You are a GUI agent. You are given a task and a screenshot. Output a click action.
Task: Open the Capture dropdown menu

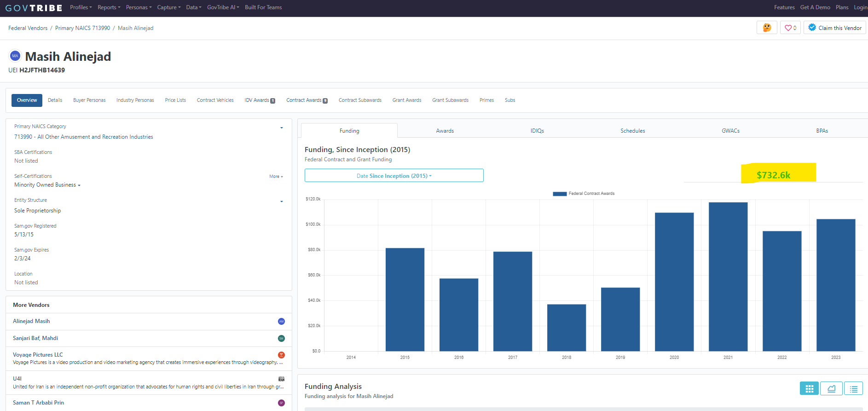pos(169,7)
